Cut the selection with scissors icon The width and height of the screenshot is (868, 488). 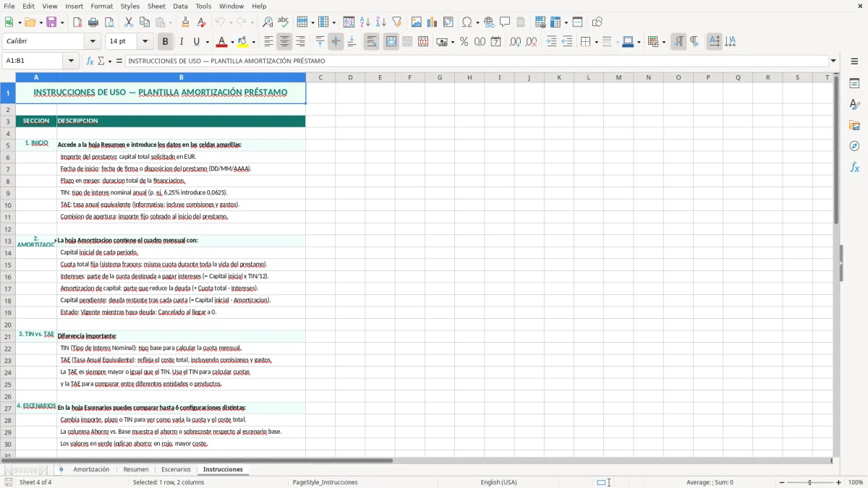[129, 22]
